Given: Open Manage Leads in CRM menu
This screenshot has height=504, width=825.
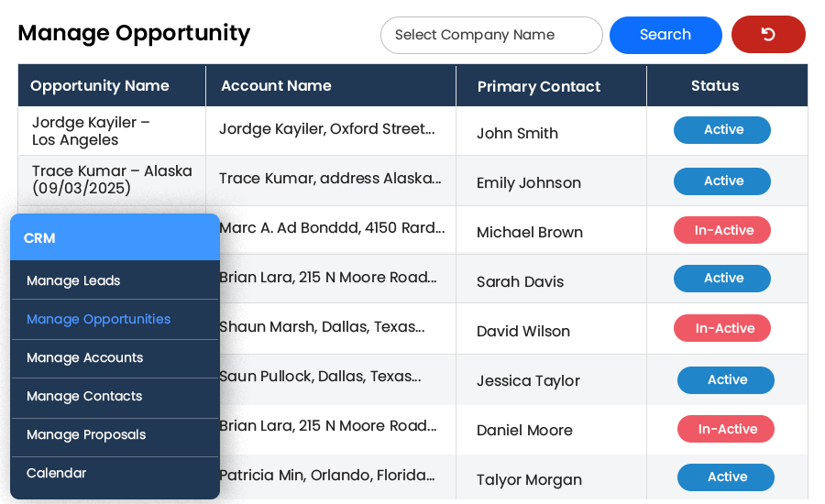Looking at the screenshot, I should coord(115,280).
